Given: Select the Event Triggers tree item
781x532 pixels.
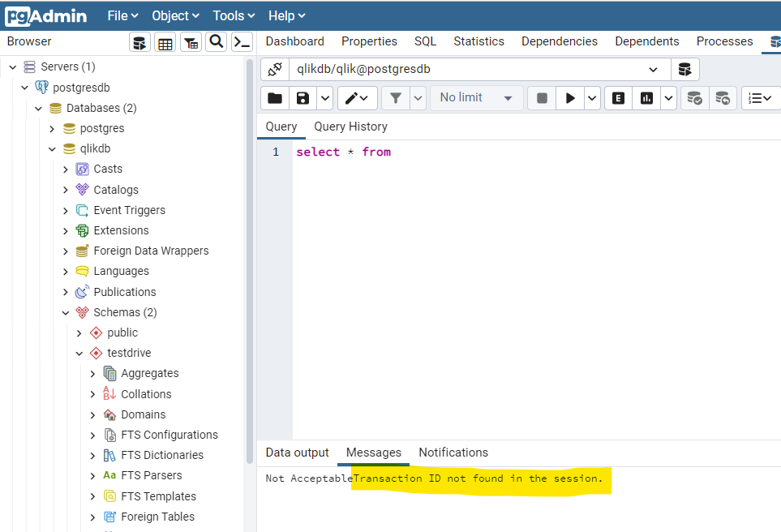Looking at the screenshot, I should [130, 210].
